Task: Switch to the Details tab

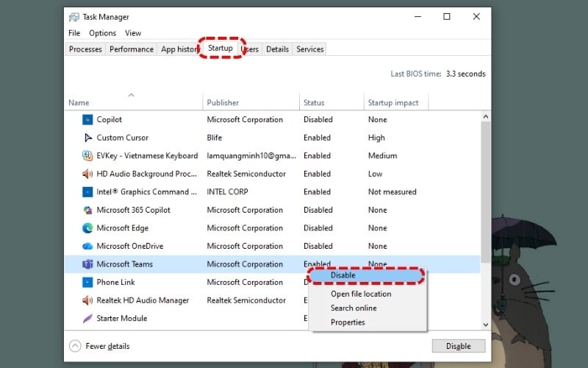Action: tap(278, 49)
